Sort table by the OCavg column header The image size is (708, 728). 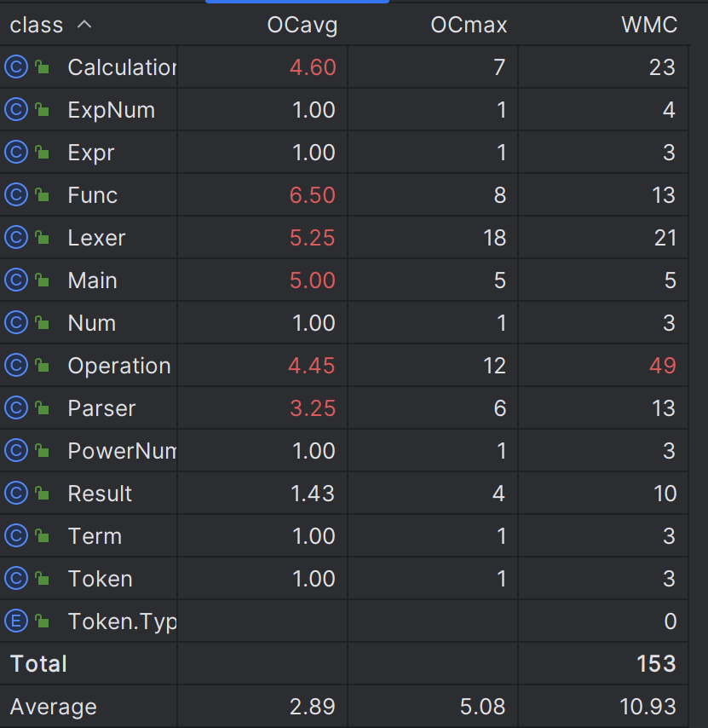pos(302,25)
